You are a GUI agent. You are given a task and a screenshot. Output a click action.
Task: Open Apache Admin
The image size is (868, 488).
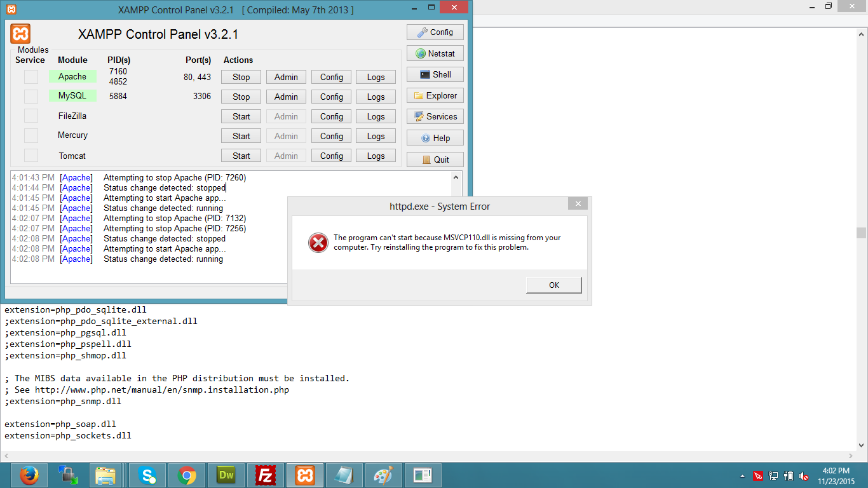click(286, 77)
